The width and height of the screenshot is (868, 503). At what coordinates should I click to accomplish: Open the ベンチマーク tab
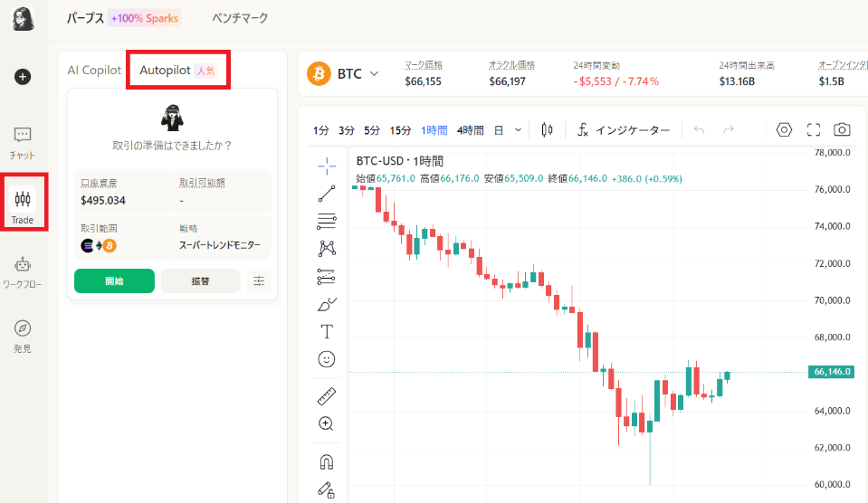point(240,18)
